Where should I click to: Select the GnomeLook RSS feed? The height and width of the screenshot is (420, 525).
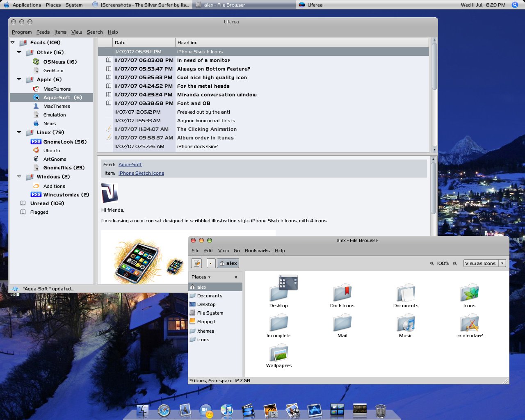65,142
